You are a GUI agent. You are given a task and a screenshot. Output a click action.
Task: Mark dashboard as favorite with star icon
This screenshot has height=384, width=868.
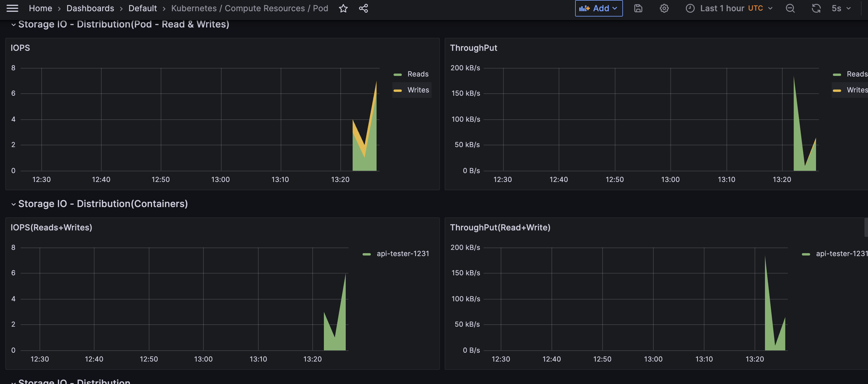coord(343,8)
